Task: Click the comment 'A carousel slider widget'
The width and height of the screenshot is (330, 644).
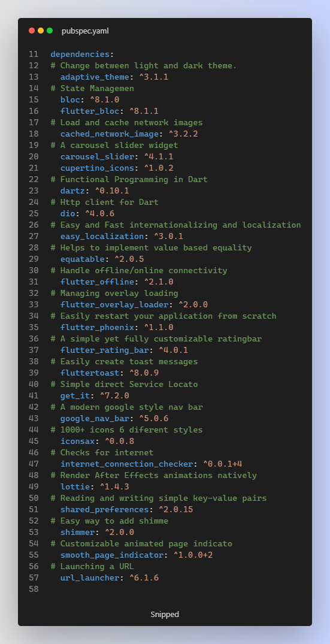Action: click(114, 146)
